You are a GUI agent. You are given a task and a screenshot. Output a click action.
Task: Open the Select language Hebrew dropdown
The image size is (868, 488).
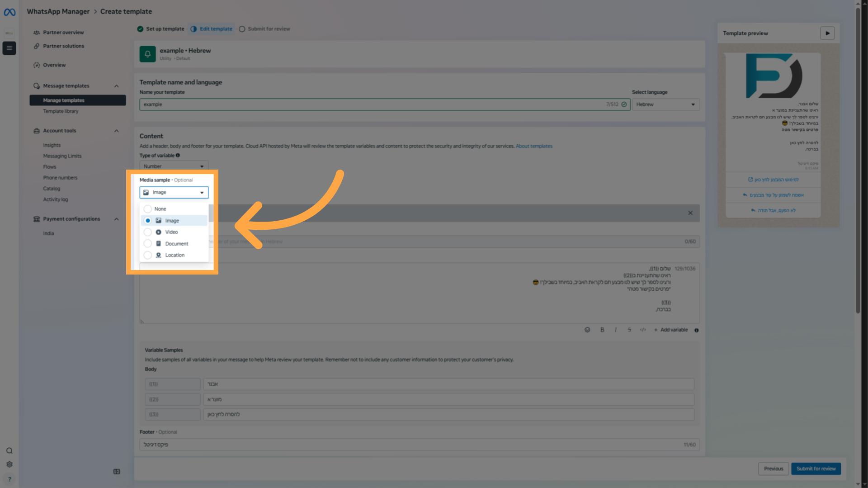pyautogui.click(x=665, y=104)
